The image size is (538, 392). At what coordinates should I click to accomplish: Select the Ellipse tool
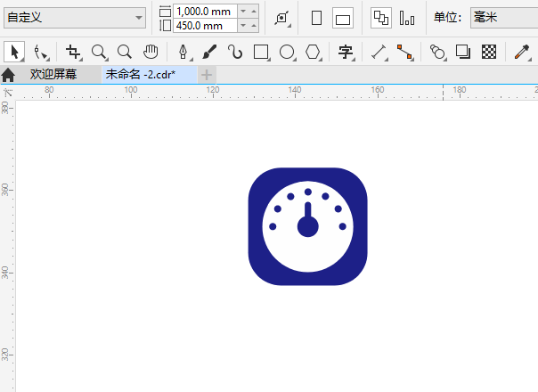pos(287,53)
